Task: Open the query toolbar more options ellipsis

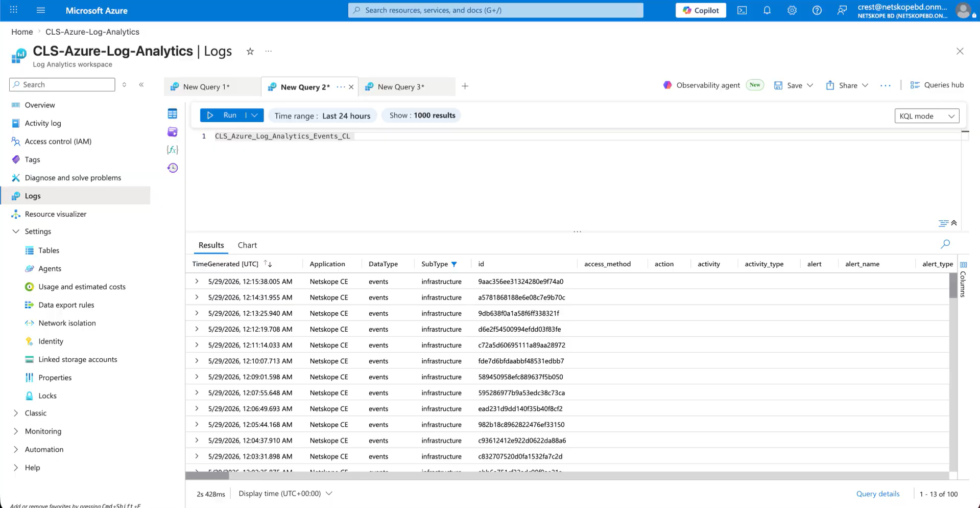Action: pos(886,85)
